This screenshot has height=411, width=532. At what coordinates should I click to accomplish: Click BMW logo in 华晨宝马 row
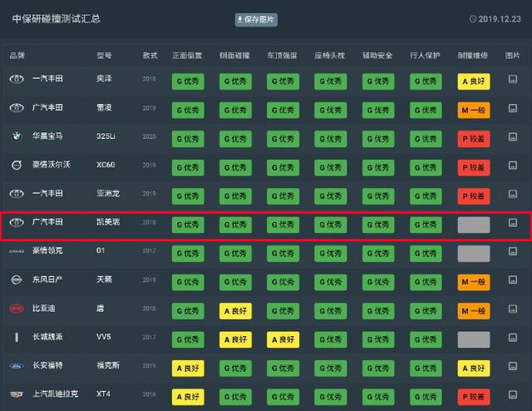click(x=17, y=136)
